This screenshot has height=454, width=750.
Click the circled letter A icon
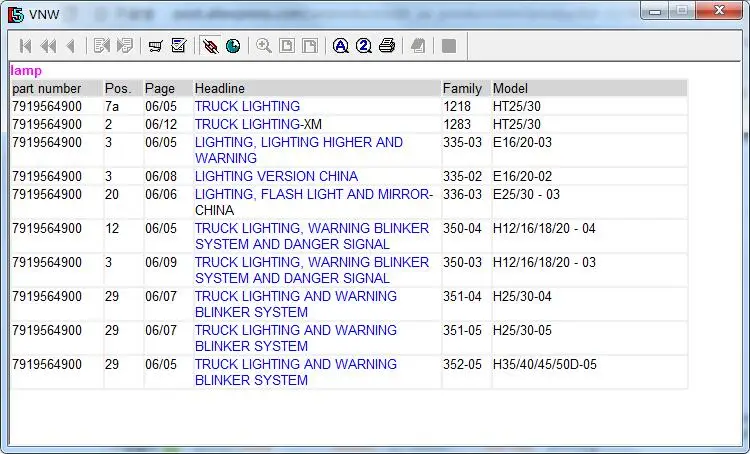point(341,46)
